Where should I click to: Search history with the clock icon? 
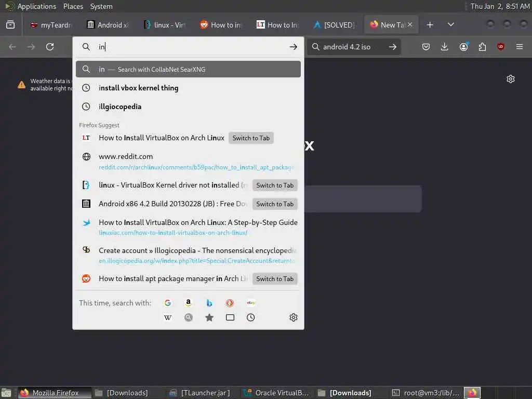(251, 317)
